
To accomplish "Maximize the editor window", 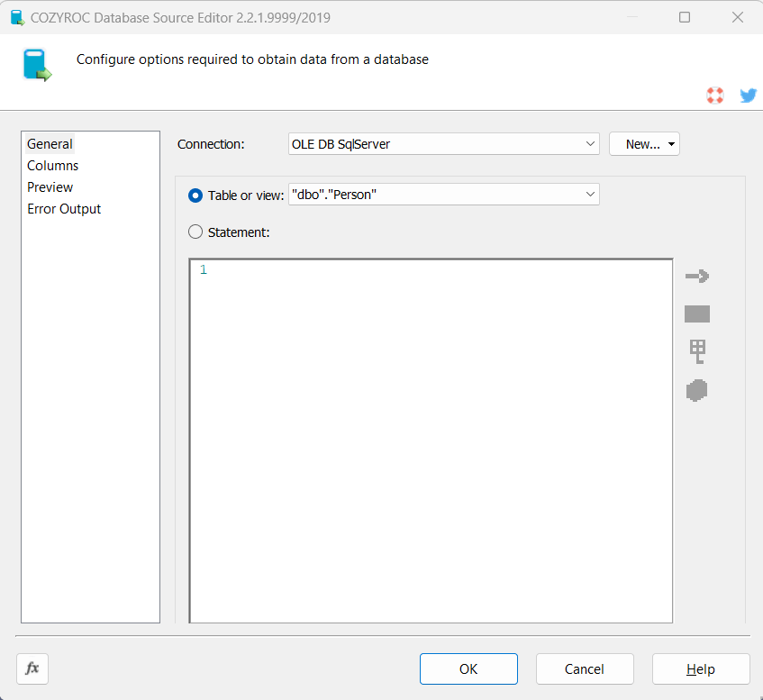I will 684,17.
